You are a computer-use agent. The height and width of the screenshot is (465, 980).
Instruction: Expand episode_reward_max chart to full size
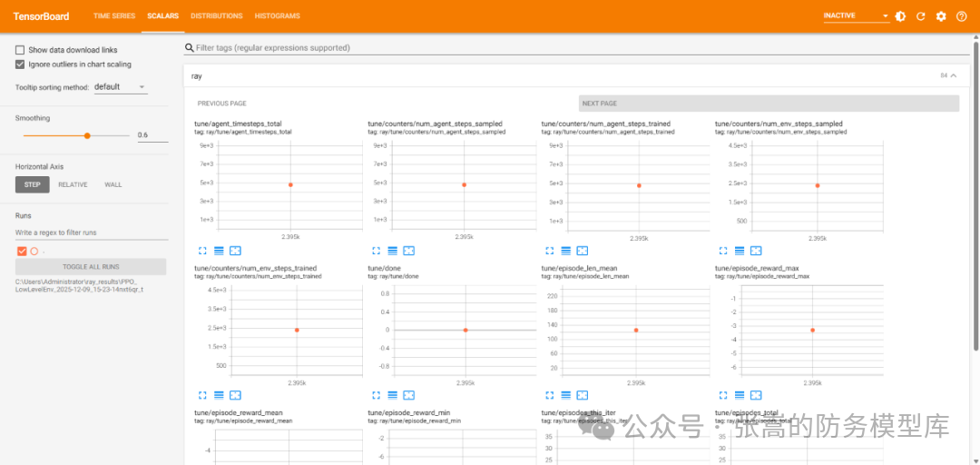[x=724, y=396]
